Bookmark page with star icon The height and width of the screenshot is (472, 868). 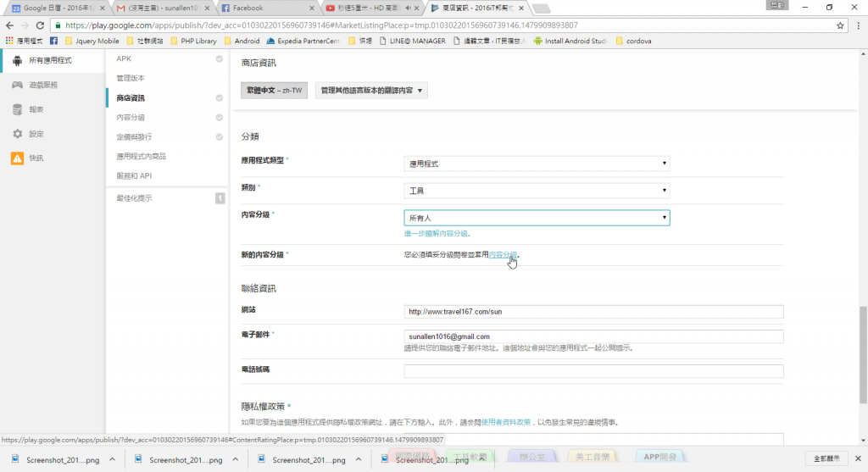pyautogui.click(x=840, y=25)
